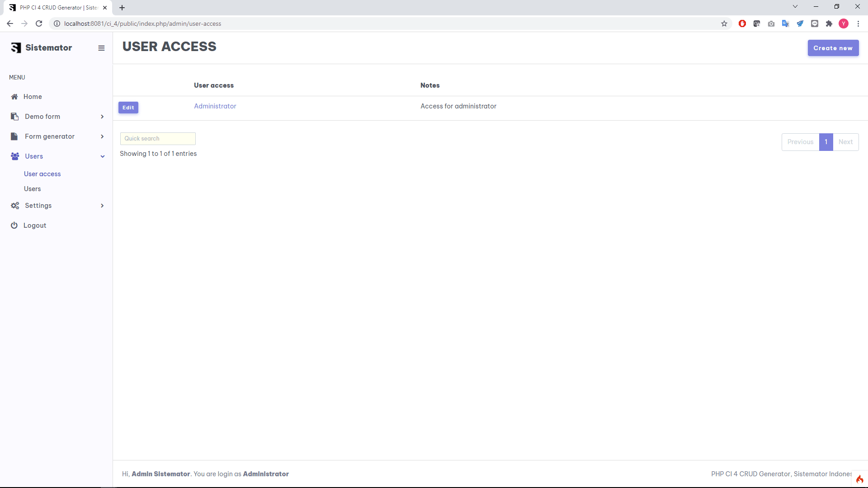Viewport: 868px width, 488px height.
Task: Click the debug toolbar flame icon
Action: pyautogui.click(x=859, y=479)
